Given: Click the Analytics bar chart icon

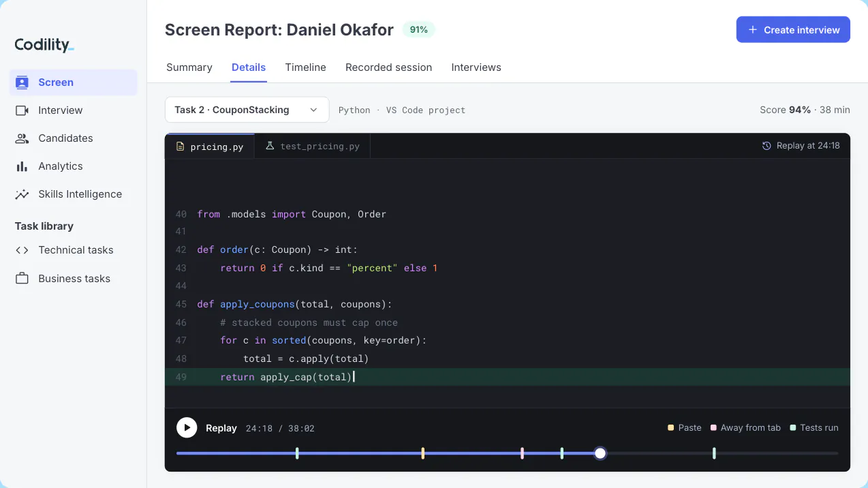Looking at the screenshot, I should click(22, 166).
